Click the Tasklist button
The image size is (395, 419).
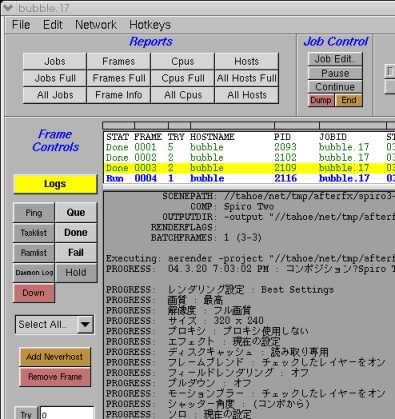click(34, 233)
